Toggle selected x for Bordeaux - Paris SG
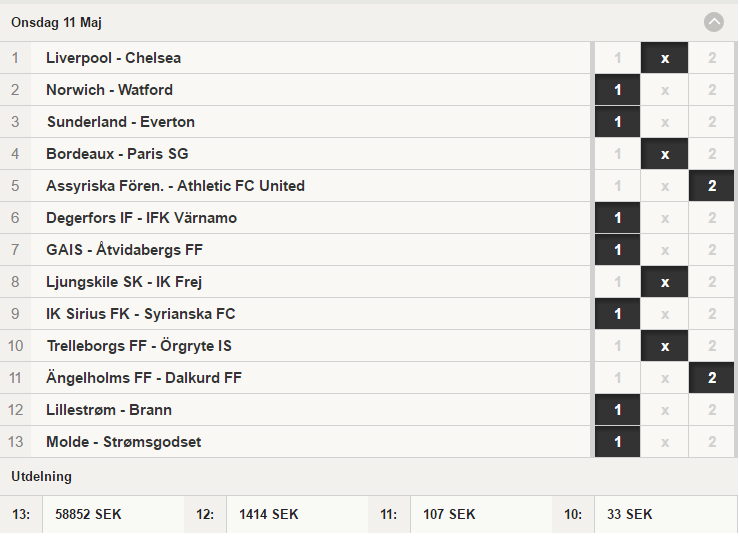739x537 pixels. point(665,154)
